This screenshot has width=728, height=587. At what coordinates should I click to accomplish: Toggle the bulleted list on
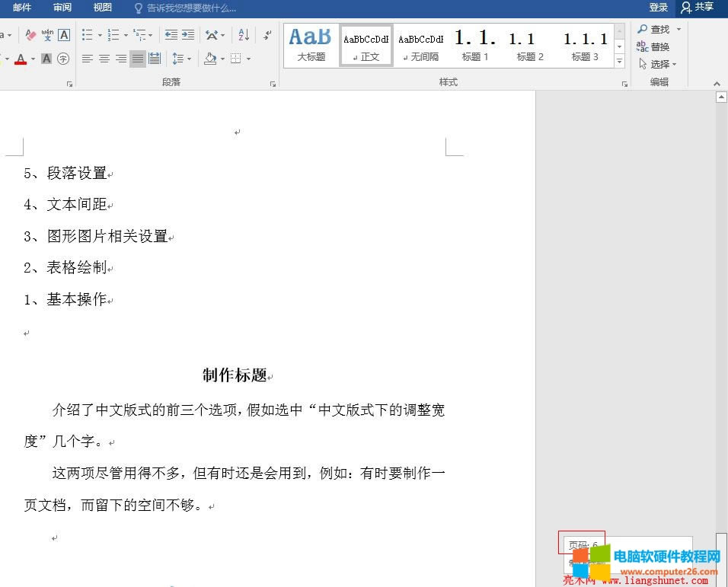88,35
